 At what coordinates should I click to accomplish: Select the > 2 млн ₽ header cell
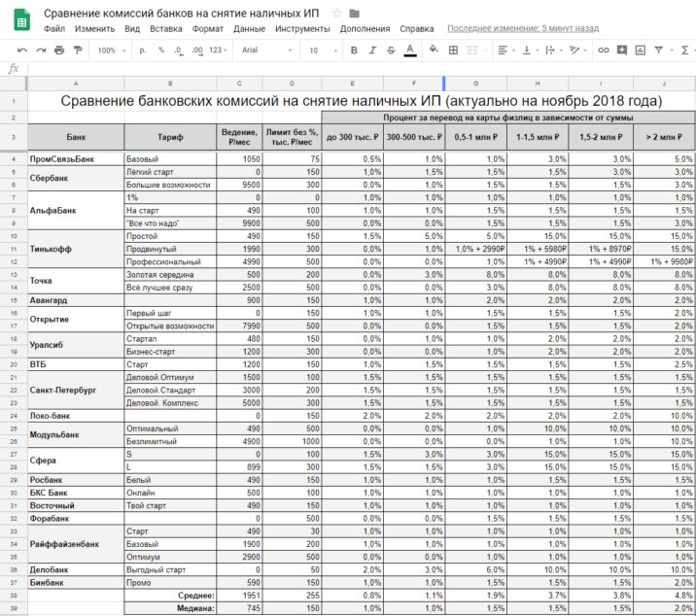(x=664, y=137)
